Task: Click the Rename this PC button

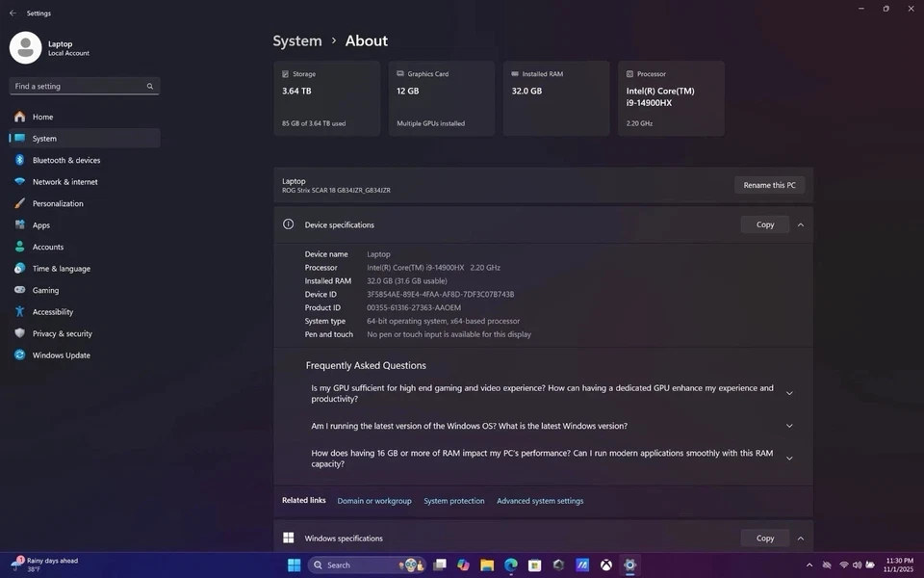Action: [x=769, y=185]
